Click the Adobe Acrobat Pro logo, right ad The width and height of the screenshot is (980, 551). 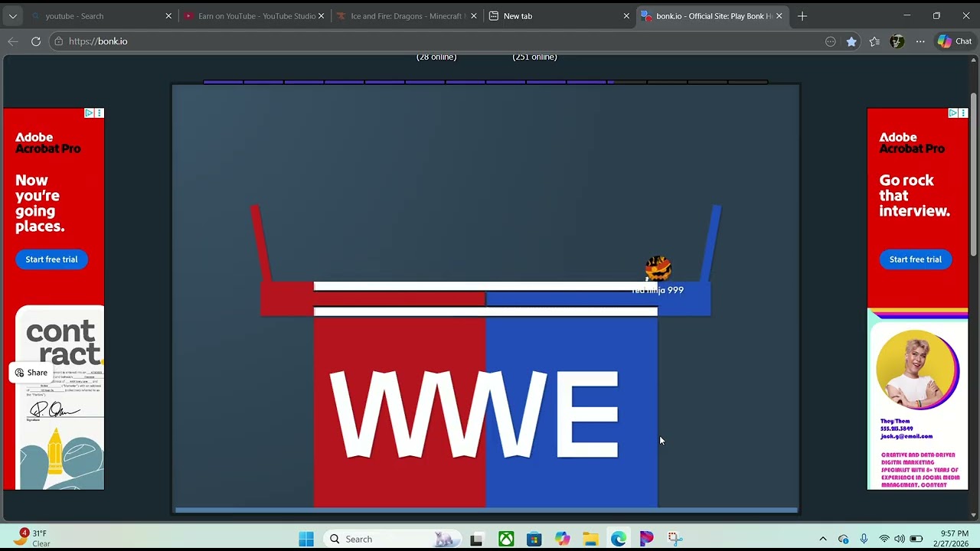[911, 143]
